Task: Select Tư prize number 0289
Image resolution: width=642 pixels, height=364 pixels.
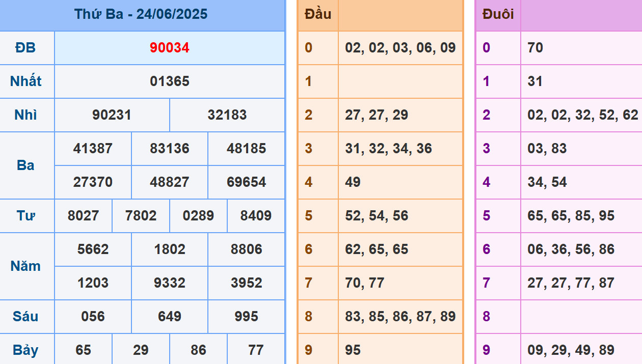Action: [x=198, y=216]
